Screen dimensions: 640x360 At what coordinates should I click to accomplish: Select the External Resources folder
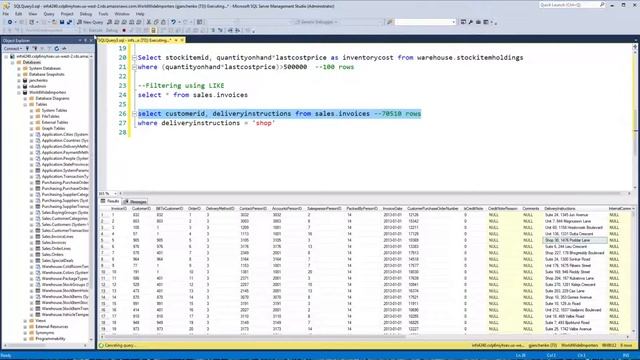pos(51,327)
